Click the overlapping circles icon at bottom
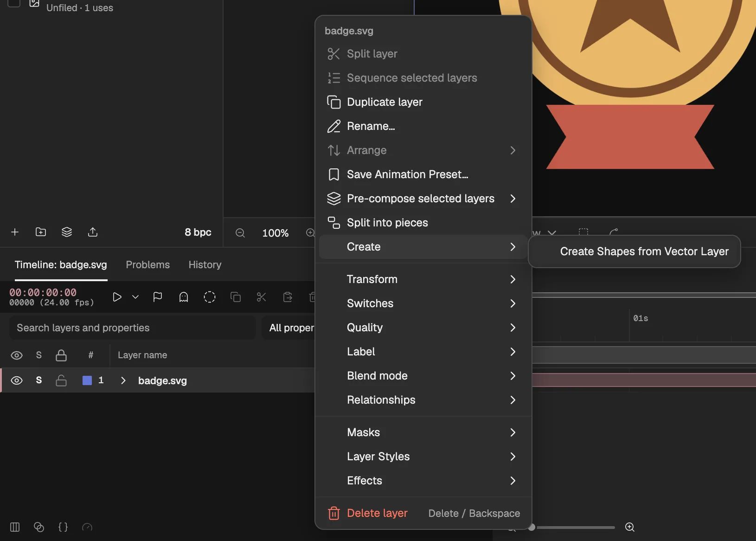 [39, 527]
